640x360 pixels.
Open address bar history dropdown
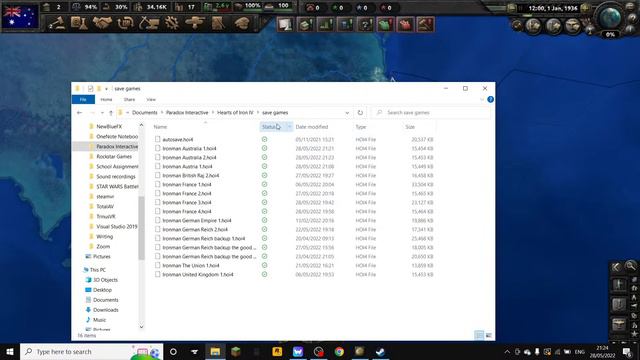click(x=347, y=113)
